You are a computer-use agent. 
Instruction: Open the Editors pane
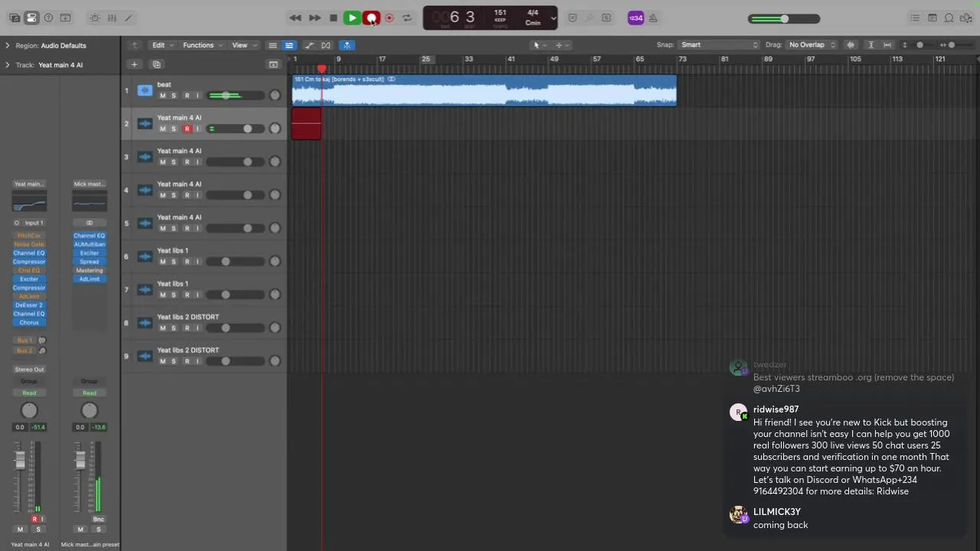129,18
